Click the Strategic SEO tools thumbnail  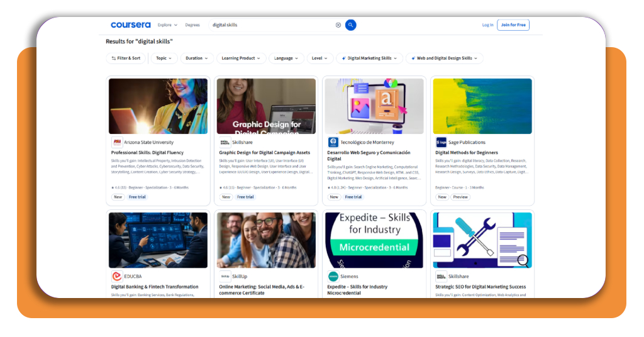tap(482, 240)
